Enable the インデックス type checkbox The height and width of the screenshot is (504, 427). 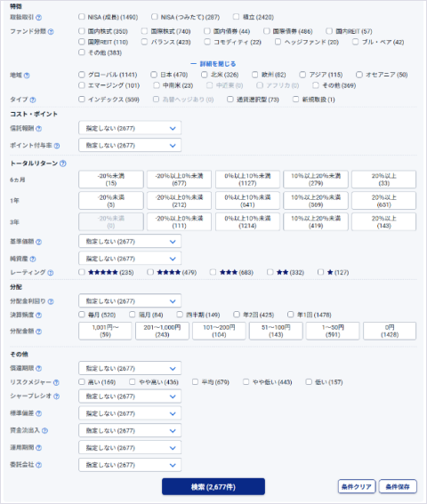click(x=82, y=100)
